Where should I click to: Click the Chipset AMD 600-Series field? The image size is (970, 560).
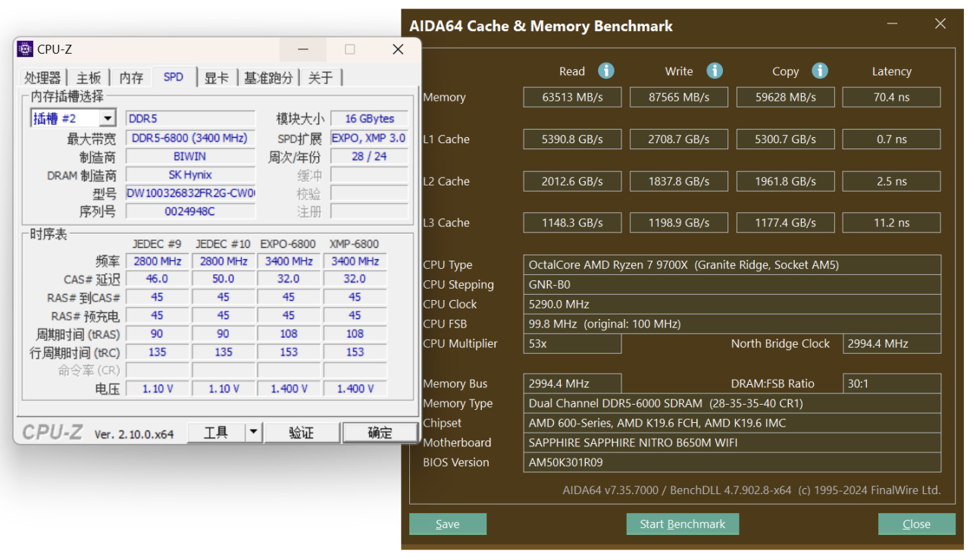click(732, 423)
